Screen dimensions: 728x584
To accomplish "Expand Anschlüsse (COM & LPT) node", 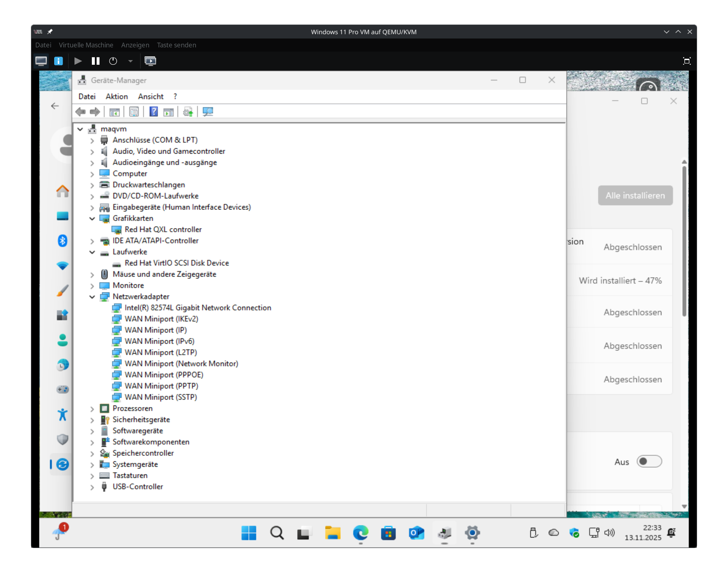I will [92, 140].
